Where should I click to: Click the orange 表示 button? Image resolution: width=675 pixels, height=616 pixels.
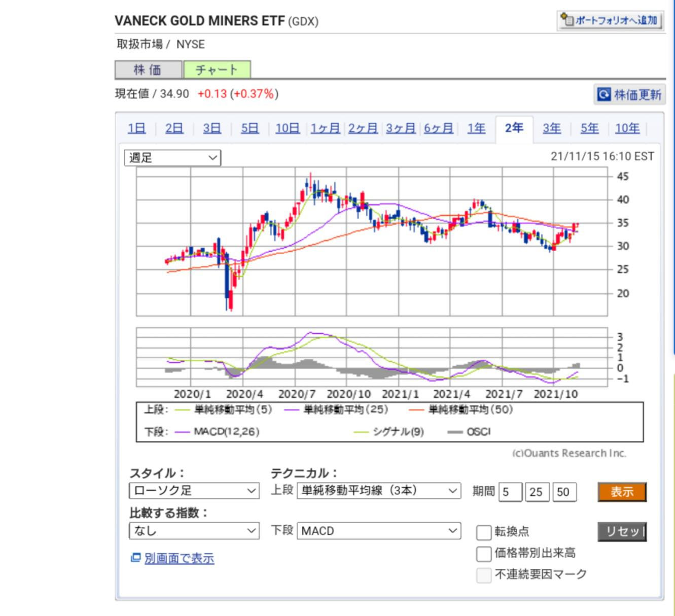pos(622,492)
